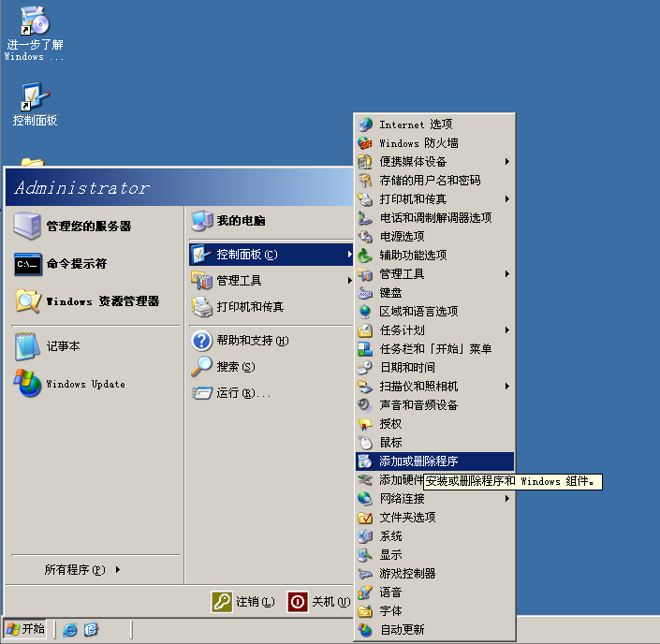Viewport: 660px width, 644px height.
Task: Open 控制面板 desktop shortcut icon
Action: (x=35, y=96)
